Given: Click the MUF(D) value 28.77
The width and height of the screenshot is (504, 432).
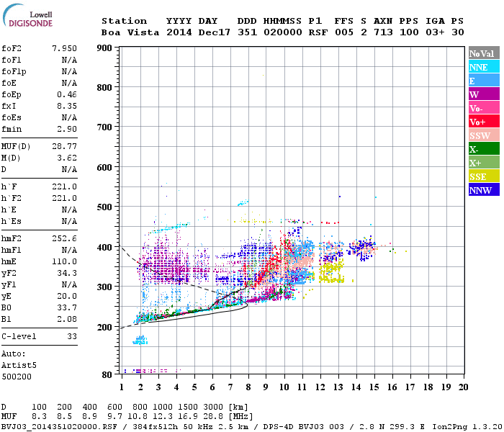Looking at the screenshot, I should point(64,146).
